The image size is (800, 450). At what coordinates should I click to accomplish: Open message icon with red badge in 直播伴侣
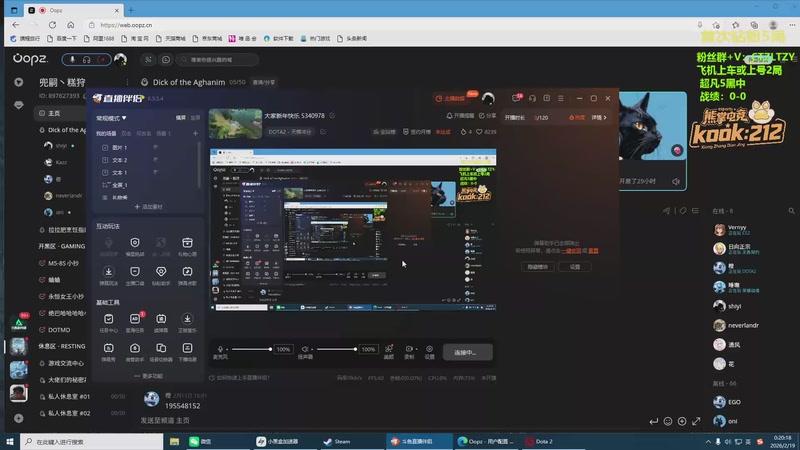[516, 98]
